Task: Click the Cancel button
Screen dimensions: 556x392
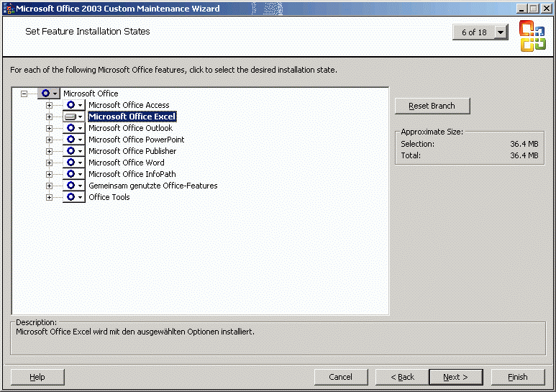Action: tap(341, 377)
